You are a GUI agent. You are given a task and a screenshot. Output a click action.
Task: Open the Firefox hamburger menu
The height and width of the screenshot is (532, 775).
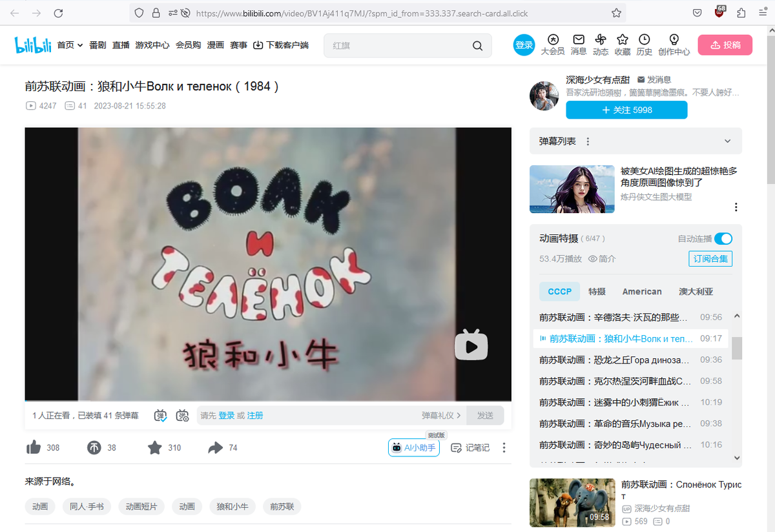[x=761, y=13]
